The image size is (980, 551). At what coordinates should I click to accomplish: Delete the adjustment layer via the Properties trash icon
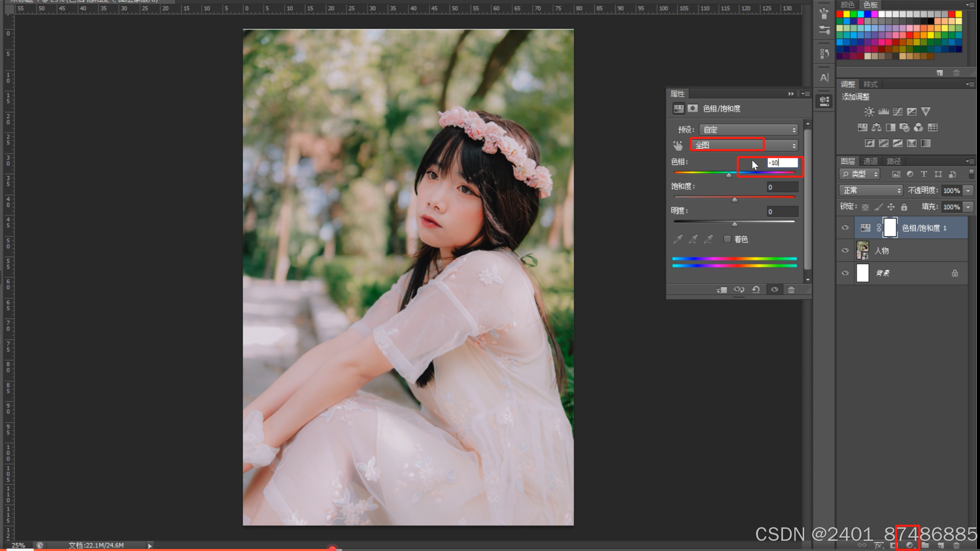pyautogui.click(x=791, y=289)
